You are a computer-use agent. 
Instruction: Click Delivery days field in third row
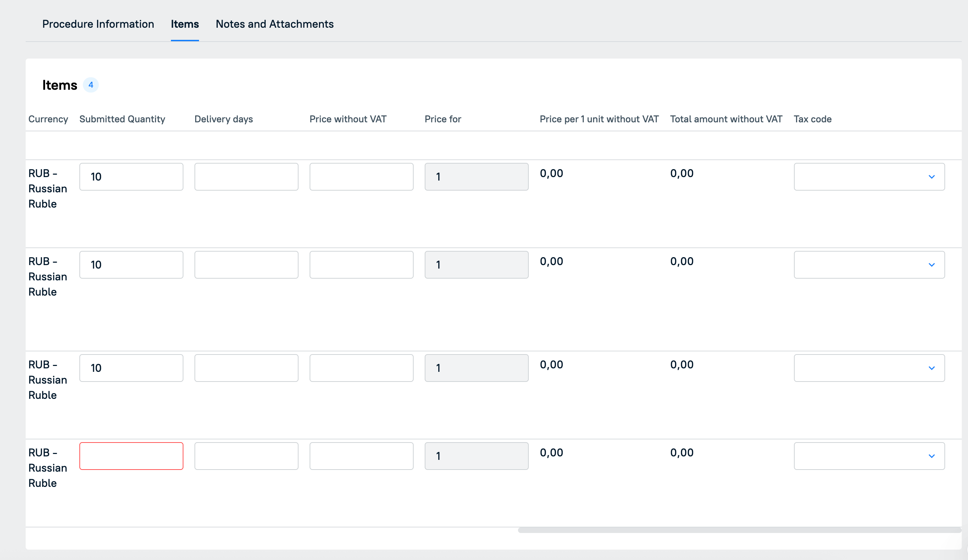tap(246, 368)
